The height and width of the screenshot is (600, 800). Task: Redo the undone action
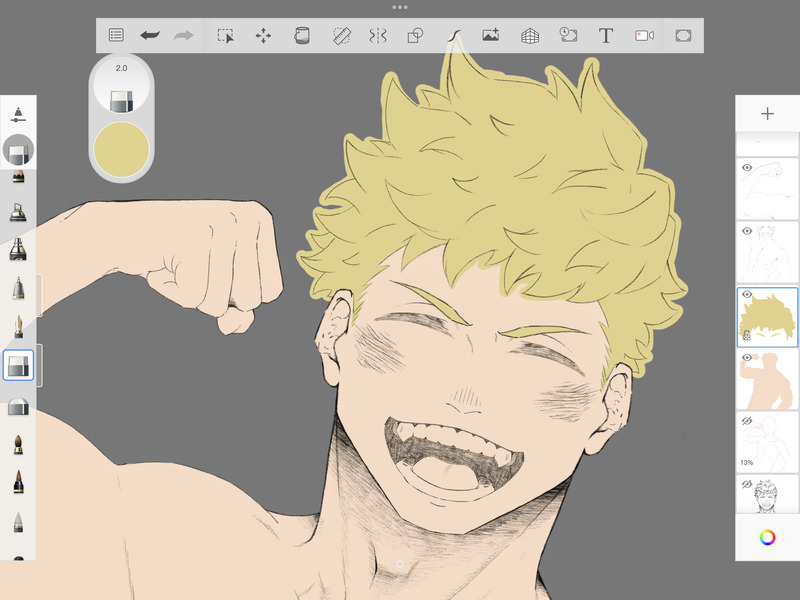[183, 35]
